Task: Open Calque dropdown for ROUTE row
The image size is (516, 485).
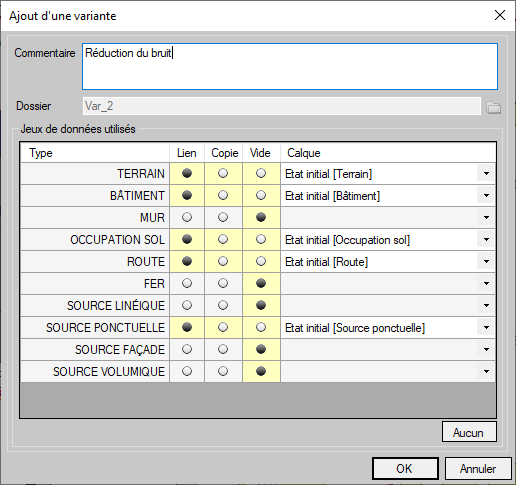Action: coord(486,261)
